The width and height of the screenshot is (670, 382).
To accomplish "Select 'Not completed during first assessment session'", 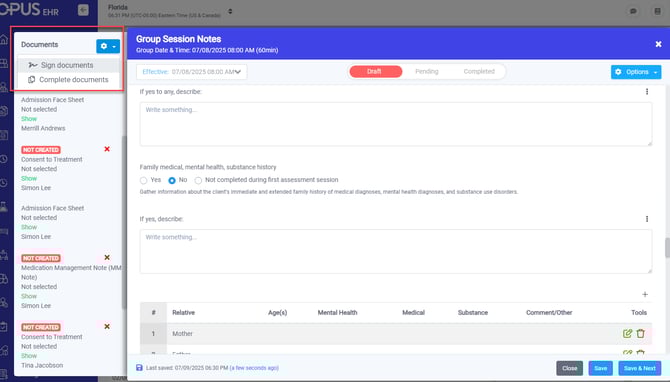I will 198,180.
